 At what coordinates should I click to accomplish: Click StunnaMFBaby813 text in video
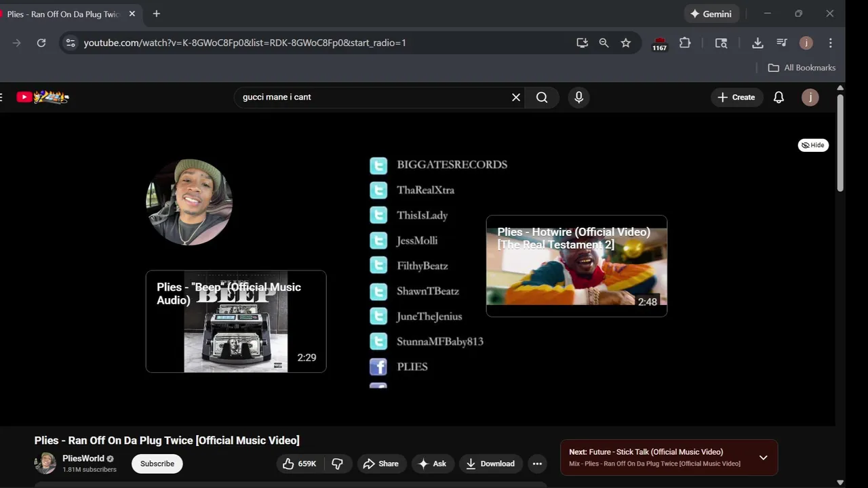[440, 342]
